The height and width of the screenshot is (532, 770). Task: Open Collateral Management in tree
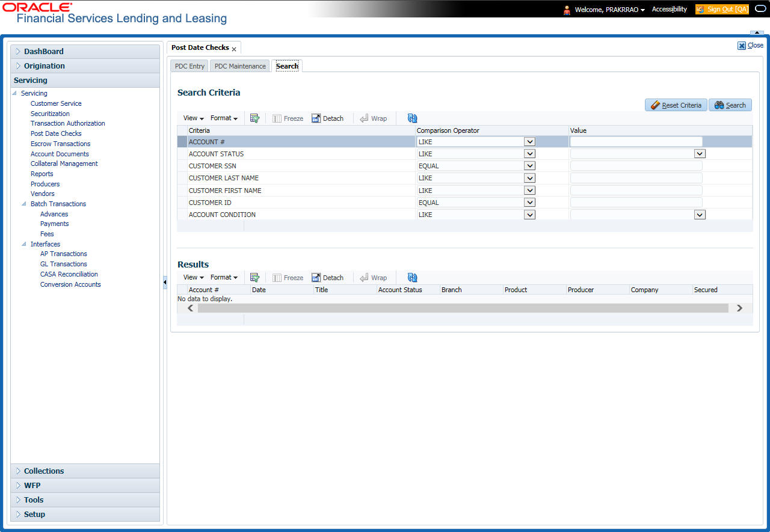tap(64, 164)
